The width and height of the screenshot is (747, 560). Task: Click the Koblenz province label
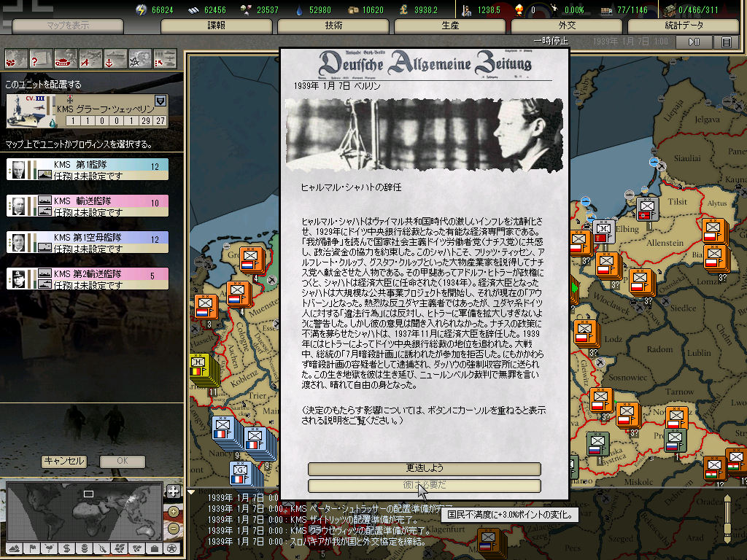(x=244, y=378)
